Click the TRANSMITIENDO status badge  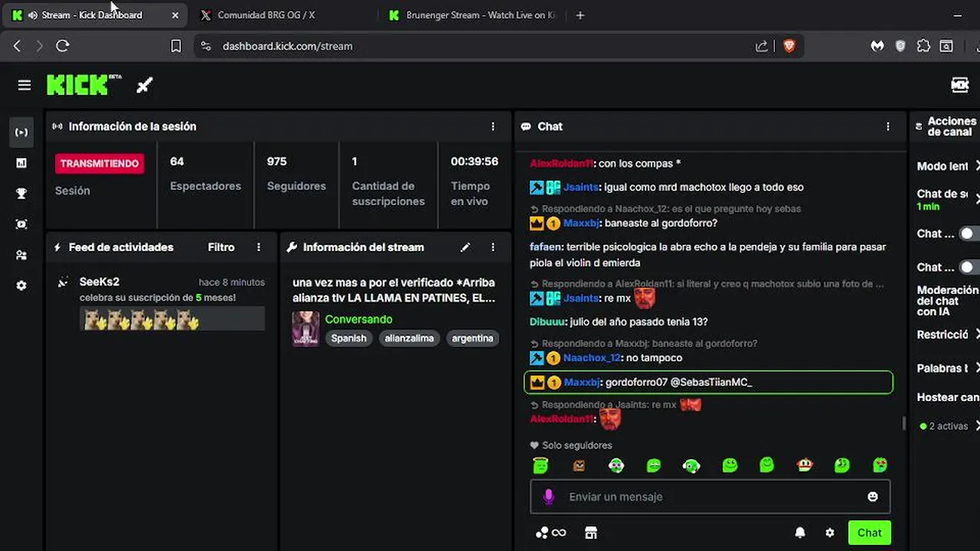click(100, 163)
